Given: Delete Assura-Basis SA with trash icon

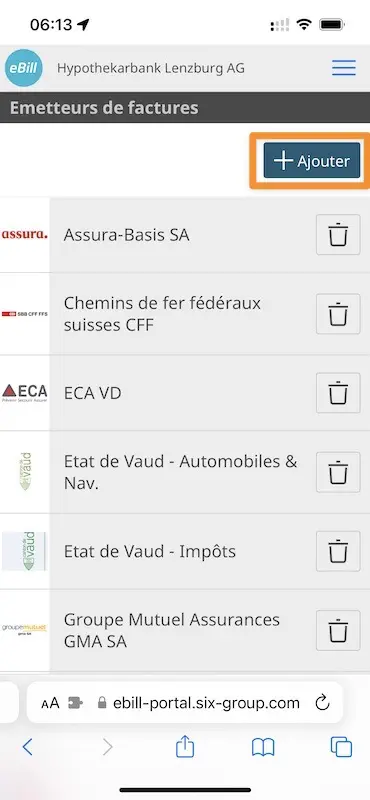Looking at the screenshot, I should (338, 235).
